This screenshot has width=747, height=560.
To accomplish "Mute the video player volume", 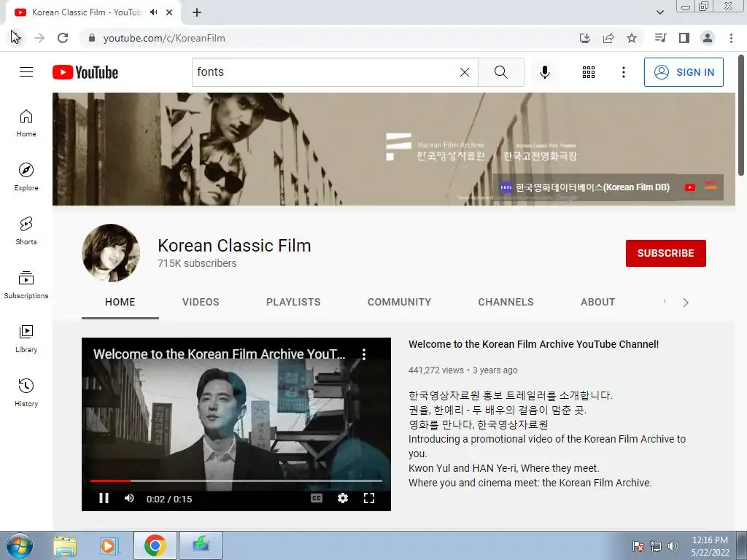I will click(129, 498).
